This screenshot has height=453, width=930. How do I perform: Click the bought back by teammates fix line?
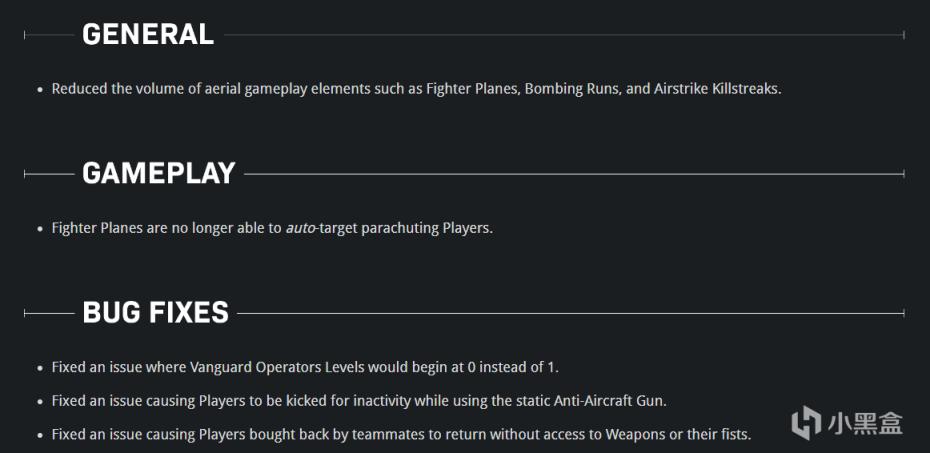point(402,435)
